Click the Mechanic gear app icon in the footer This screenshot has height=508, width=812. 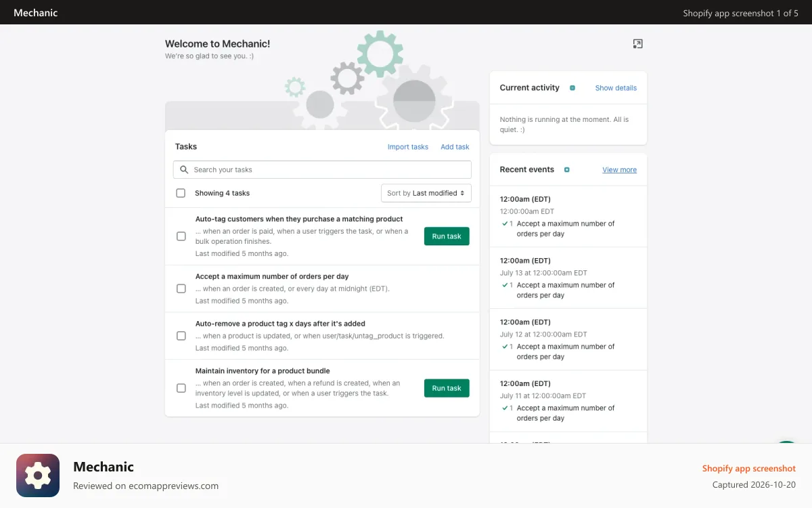[38, 475]
